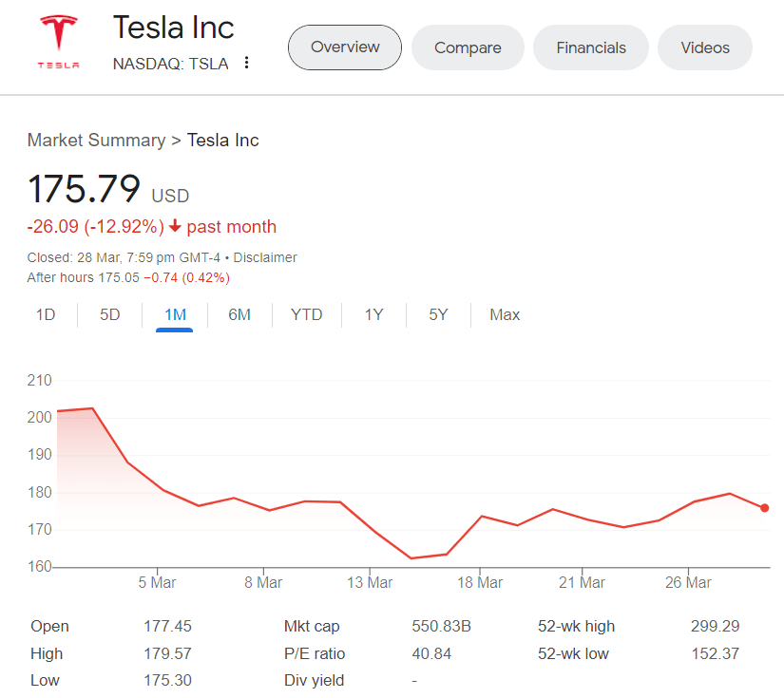Screen dimensions: 784x698
Task: Show the 6M price chart
Action: point(239,315)
